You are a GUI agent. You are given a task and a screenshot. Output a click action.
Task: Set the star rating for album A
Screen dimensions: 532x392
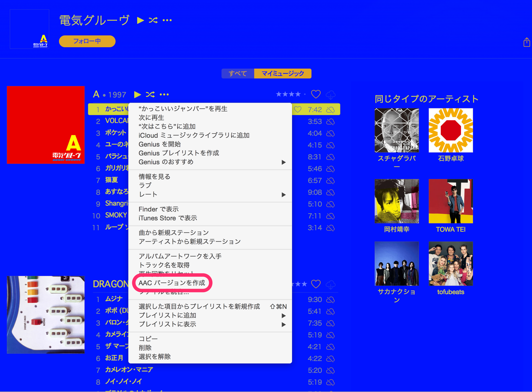291,94
